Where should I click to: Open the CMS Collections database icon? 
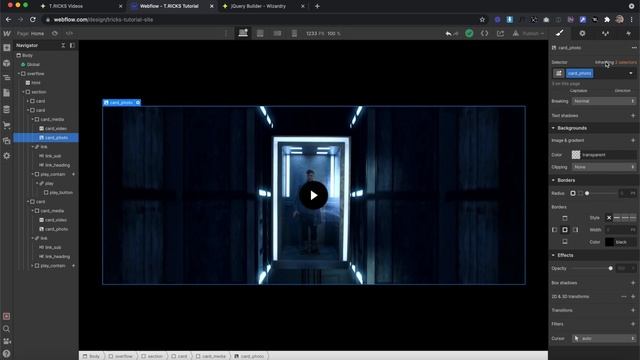(7, 109)
